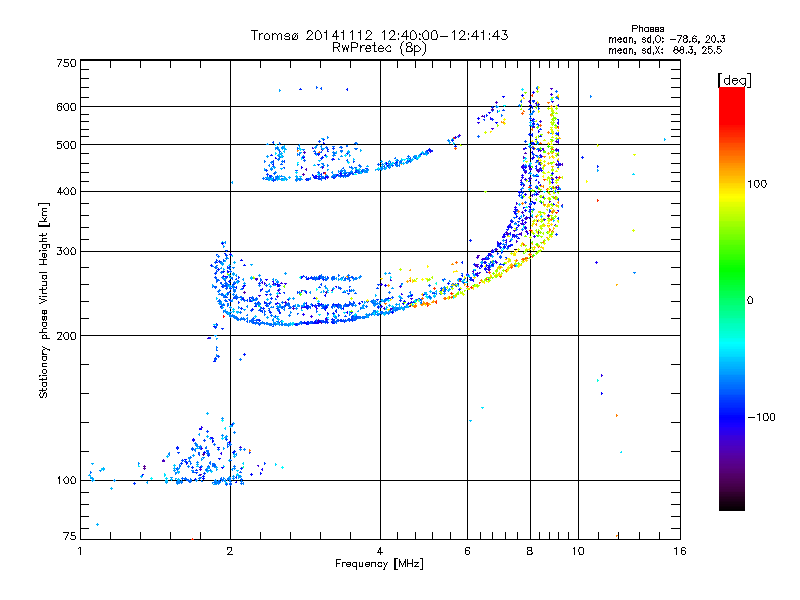Image resolution: width=800 pixels, height=600 pixels.
Task: Click the y-axis tick label '400'
Action: point(67,191)
